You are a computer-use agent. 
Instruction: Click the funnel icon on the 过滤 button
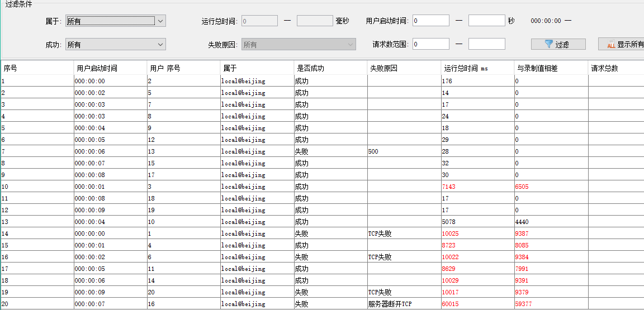point(548,44)
